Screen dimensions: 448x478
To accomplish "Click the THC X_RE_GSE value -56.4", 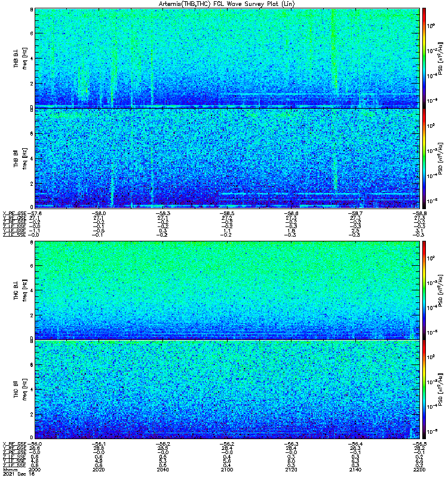I will pos(355,444).
